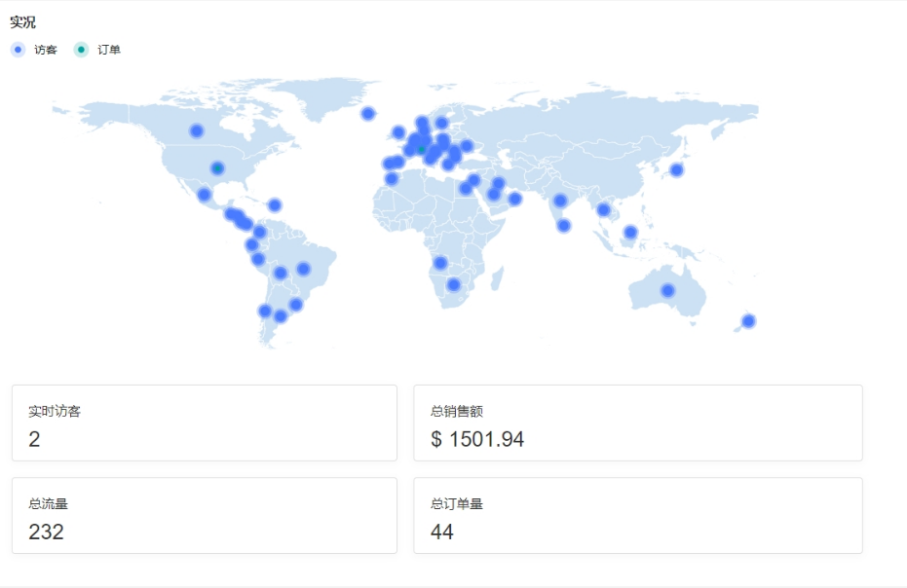Click the visitor marker in Mexico
This screenshot has width=907, height=588.
204,195
